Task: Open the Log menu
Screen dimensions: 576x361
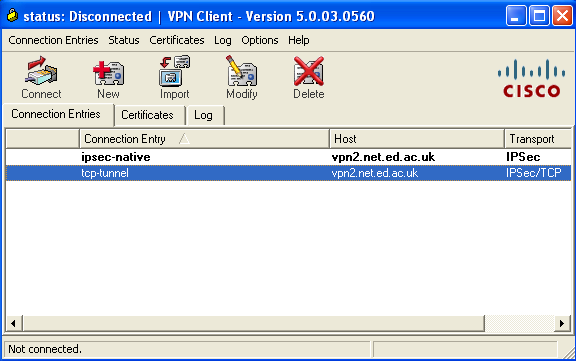Action: [x=223, y=40]
